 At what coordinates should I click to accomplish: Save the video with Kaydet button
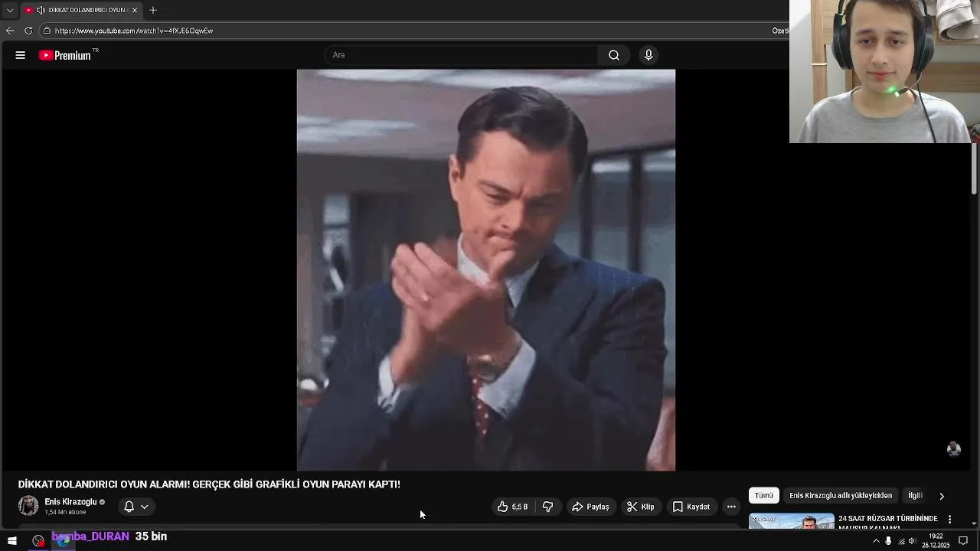coord(691,507)
